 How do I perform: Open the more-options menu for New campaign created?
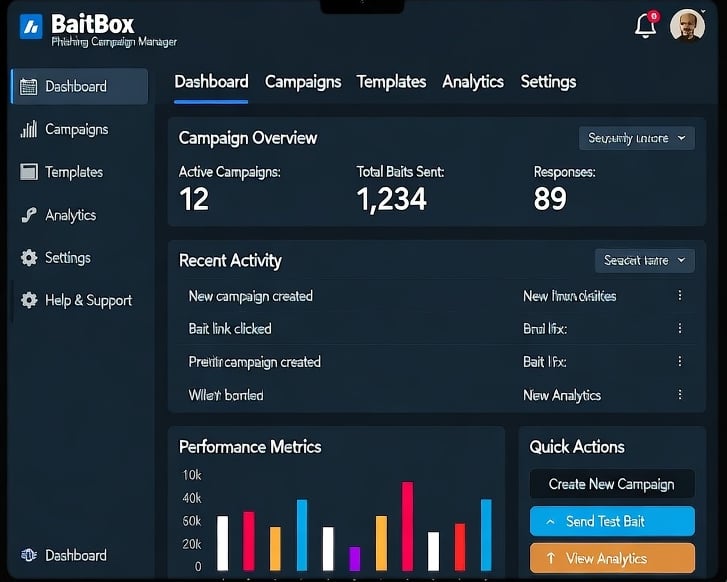tap(680, 295)
